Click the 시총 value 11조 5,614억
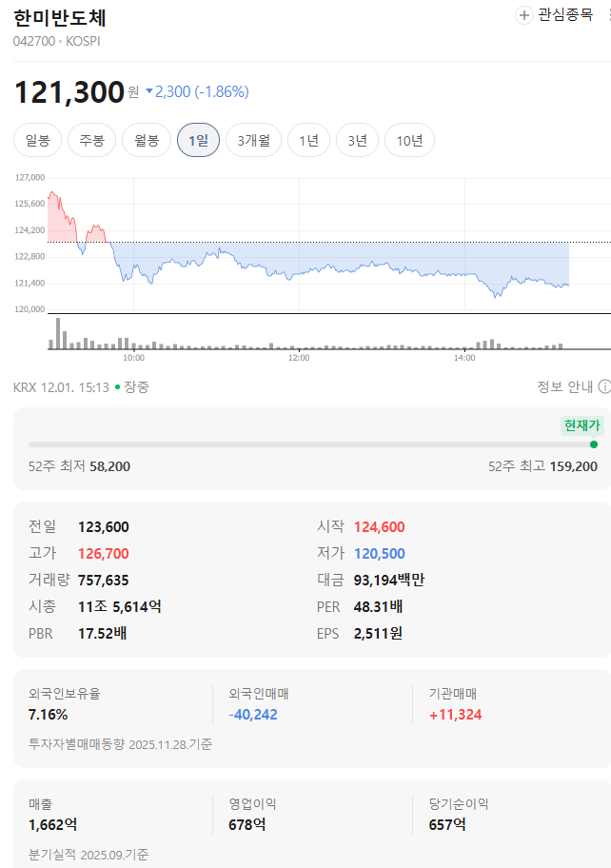Screen dimensions: 611x868 pos(120,606)
